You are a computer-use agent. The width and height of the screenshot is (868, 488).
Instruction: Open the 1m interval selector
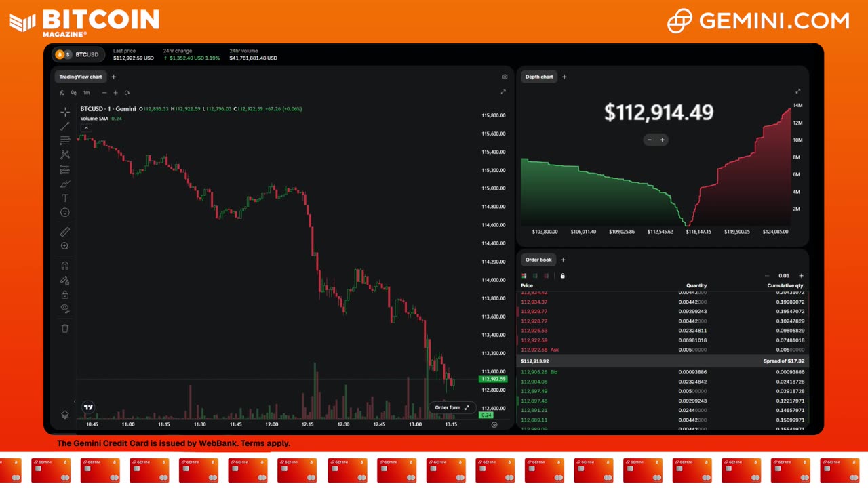coord(86,93)
